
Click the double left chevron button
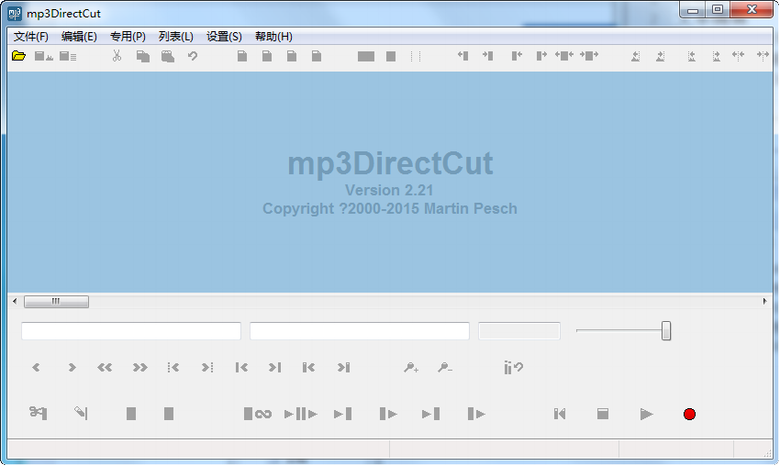coord(104,368)
